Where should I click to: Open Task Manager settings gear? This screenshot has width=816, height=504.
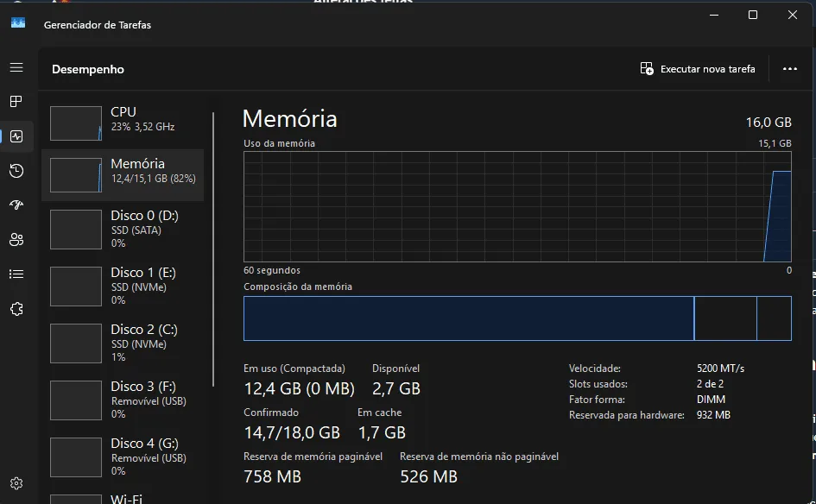(16, 484)
